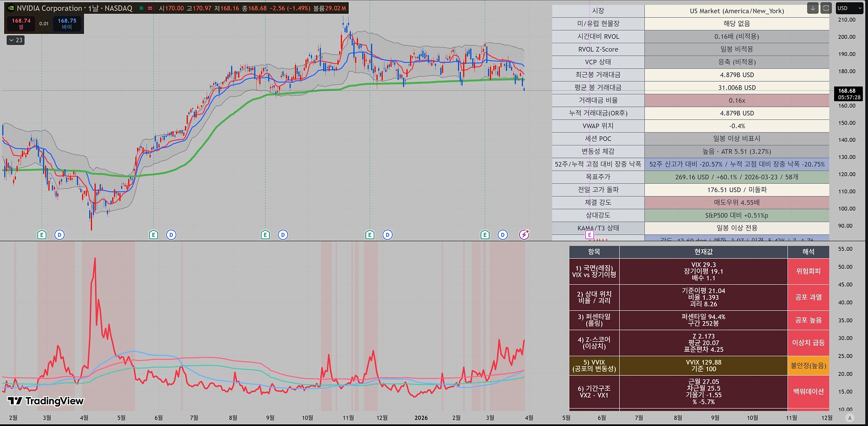Screen dimensions: 868x426
Task: Click the 2026 label on the time axis
Action: click(x=421, y=418)
